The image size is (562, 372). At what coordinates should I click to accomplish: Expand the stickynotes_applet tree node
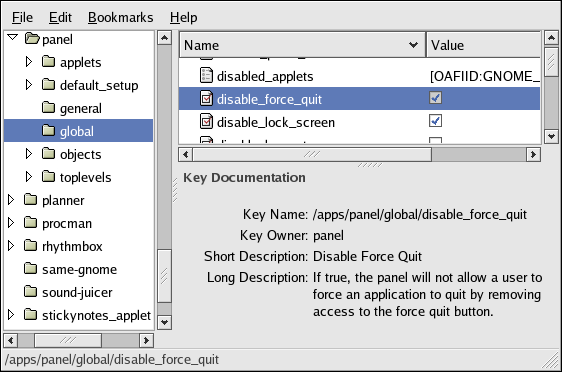tap(11, 315)
